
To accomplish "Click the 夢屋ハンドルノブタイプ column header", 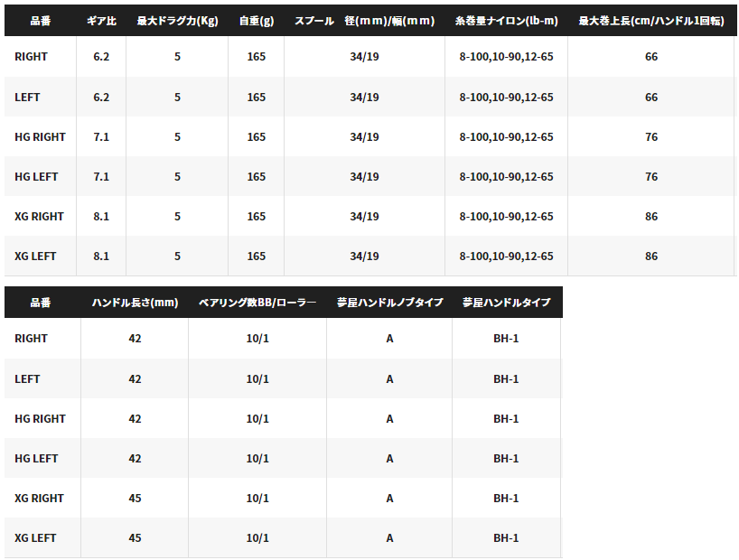I will 389,303.
